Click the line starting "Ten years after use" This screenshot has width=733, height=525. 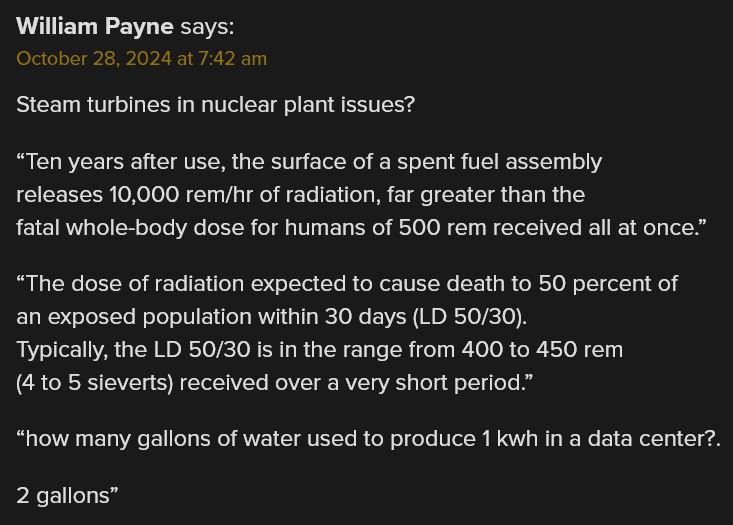(x=309, y=162)
